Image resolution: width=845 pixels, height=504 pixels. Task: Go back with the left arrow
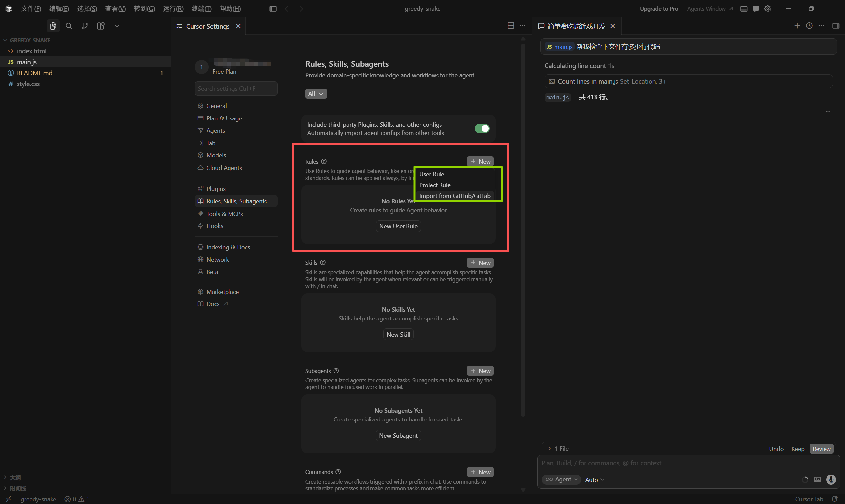point(288,9)
